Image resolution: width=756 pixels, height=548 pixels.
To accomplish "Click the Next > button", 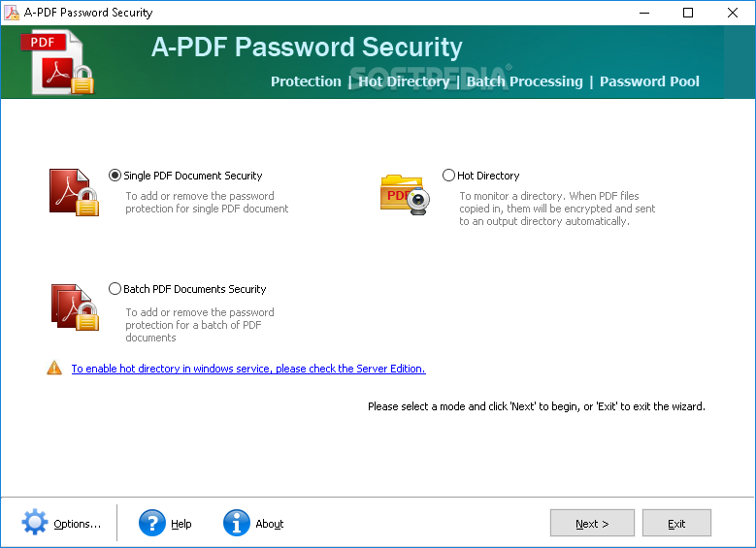I will (x=592, y=523).
